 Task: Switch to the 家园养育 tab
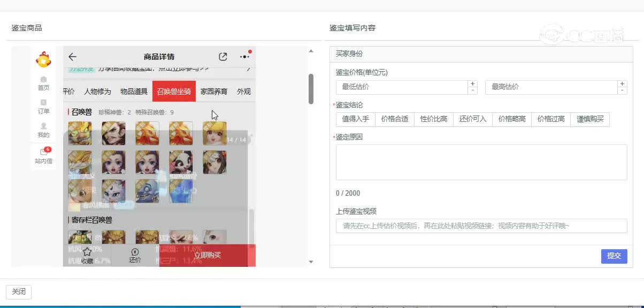tap(213, 91)
